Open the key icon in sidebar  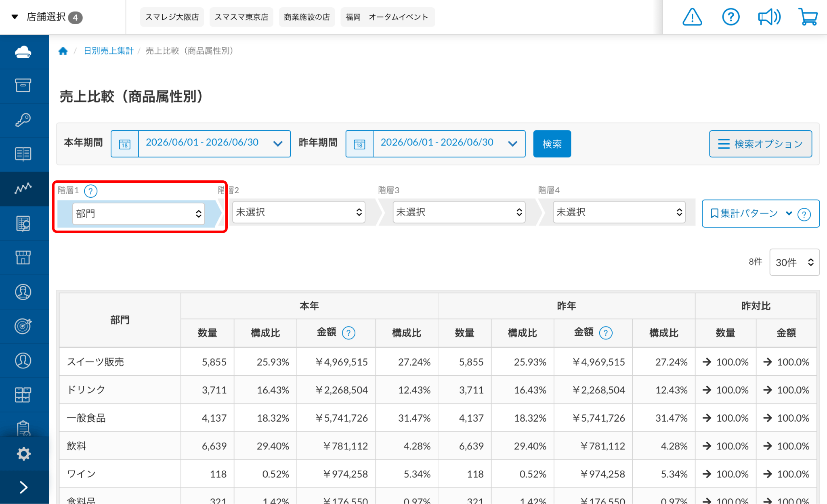tap(23, 120)
